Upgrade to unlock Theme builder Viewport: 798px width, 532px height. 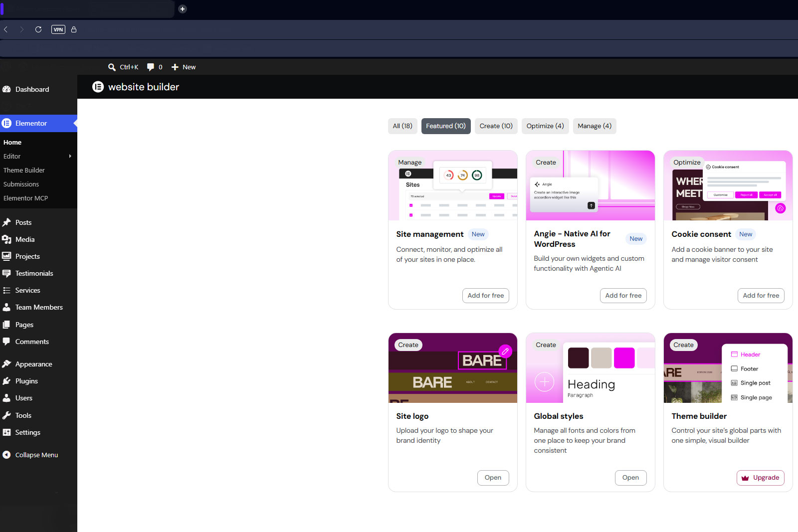coord(761,478)
